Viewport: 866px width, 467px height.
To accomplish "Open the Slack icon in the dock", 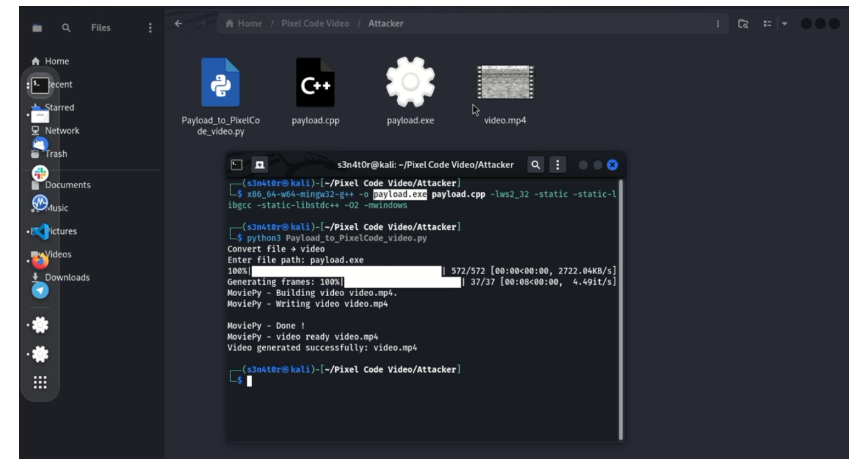I will point(40,173).
